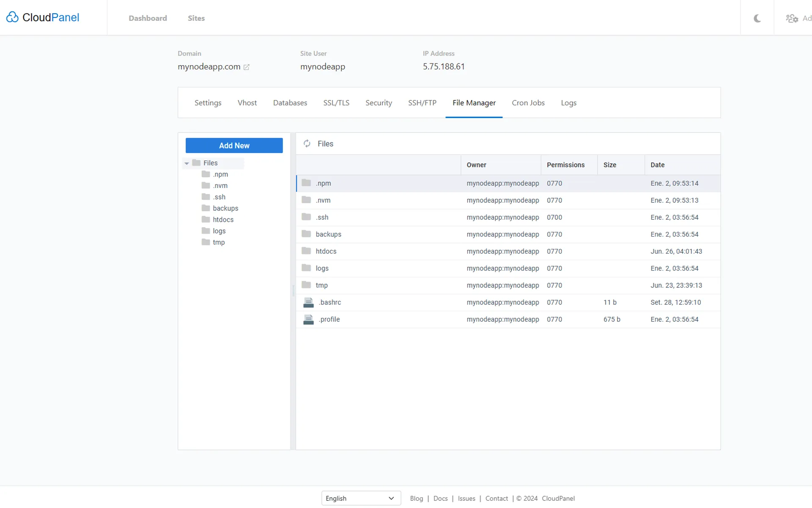
Task: Click the mynodeapp.com domain link
Action: [209, 66]
